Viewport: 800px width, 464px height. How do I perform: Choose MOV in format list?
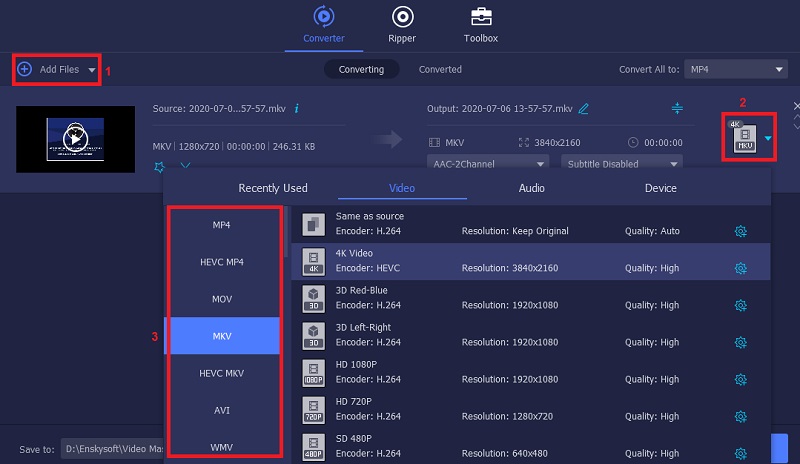pyautogui.click(x=222, y=299)
